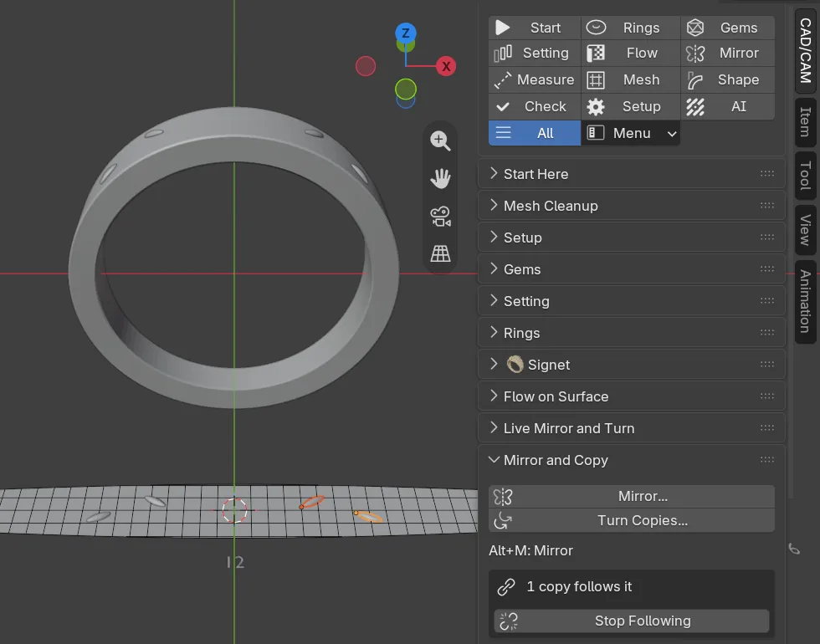
Task: Open the Menu dropdown
Action: [630, 133]
